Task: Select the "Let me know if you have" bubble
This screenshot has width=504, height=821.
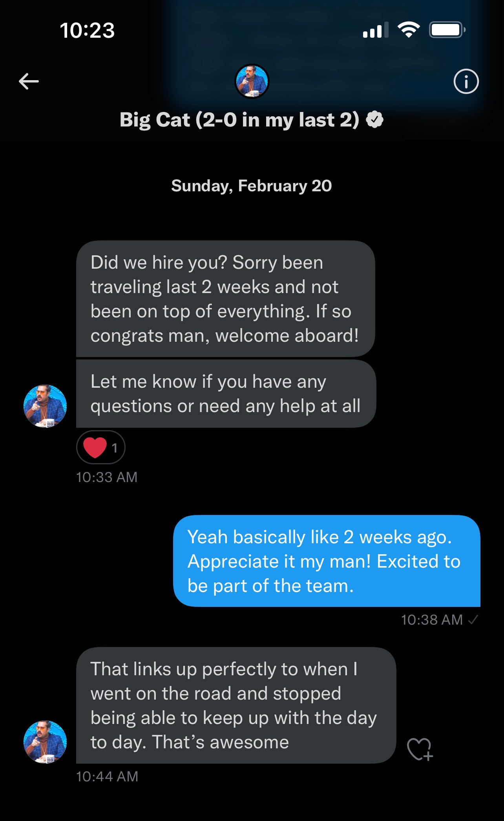Action: pyautogui.click(x=225, y=394)
